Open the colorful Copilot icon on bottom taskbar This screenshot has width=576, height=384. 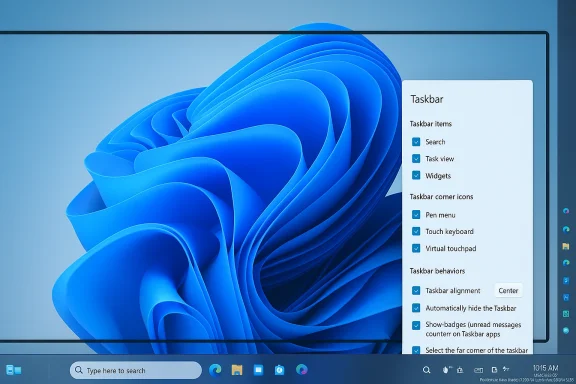pyautogui.click(x=302, y=369)
